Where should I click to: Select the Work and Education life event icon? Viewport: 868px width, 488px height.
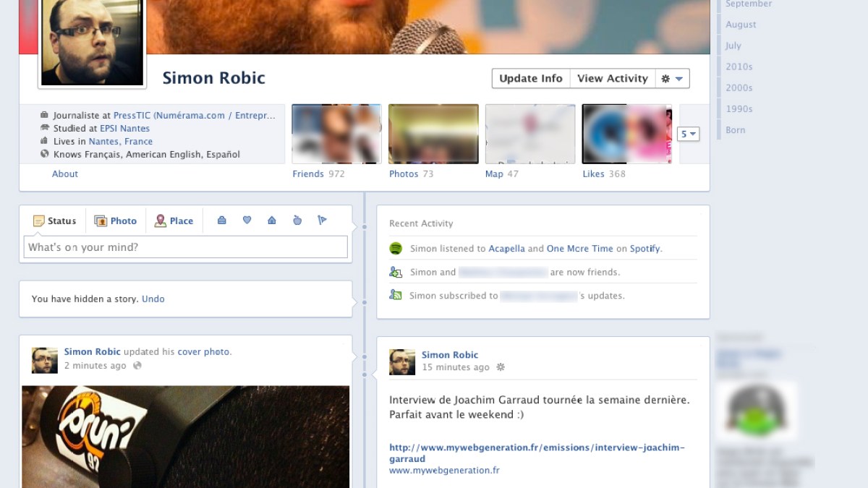(x=222, y=221)
